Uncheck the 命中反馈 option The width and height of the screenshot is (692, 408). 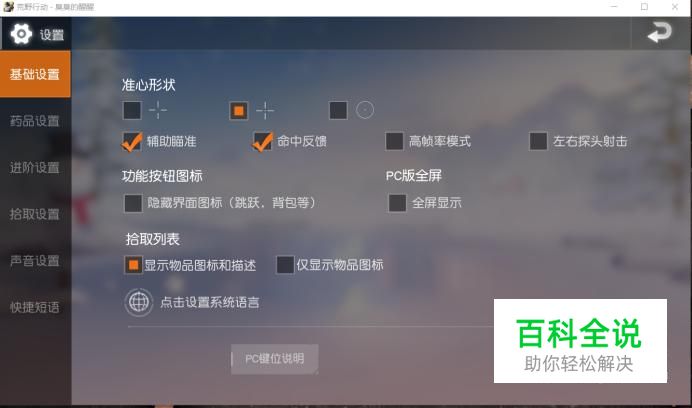(x=263, y=141)
